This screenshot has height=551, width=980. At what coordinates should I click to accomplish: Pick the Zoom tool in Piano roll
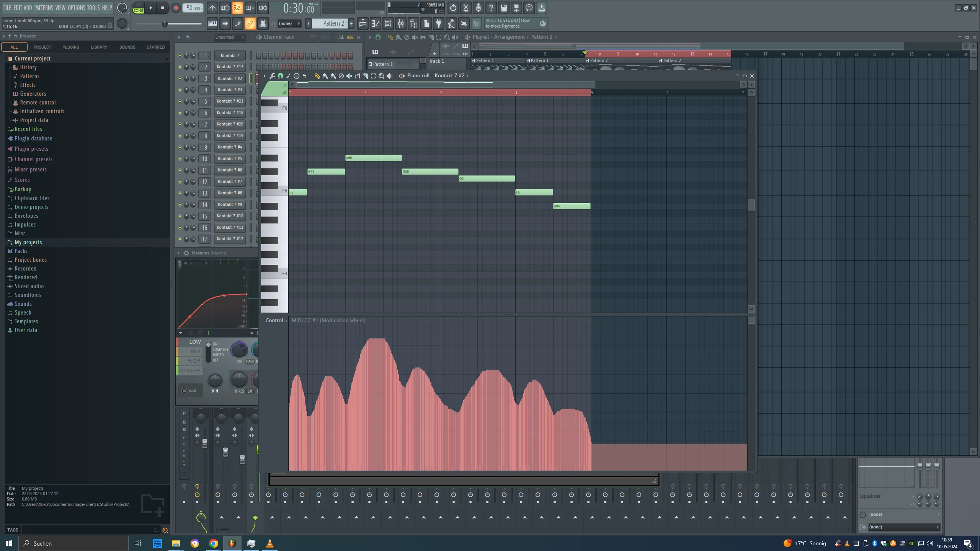click(x=381, y=76)
